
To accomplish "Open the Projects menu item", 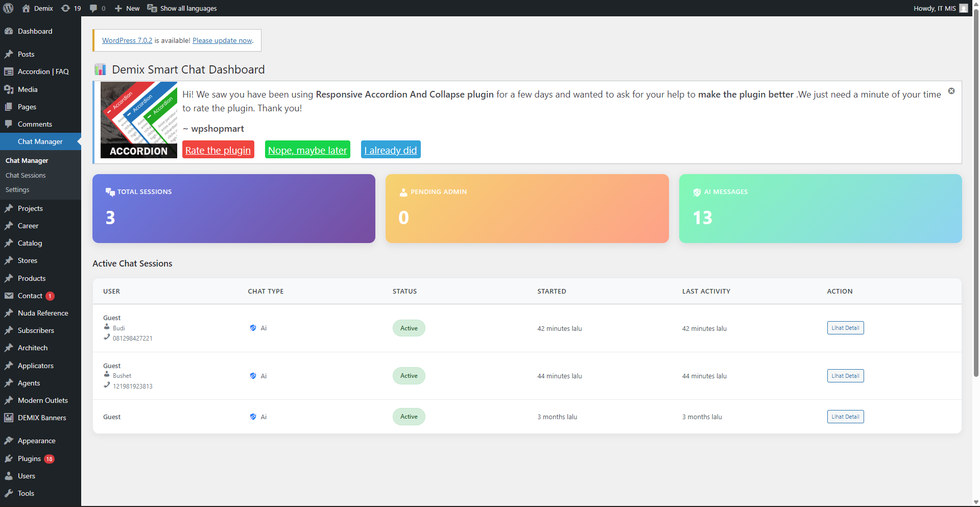I will point(40,208).
